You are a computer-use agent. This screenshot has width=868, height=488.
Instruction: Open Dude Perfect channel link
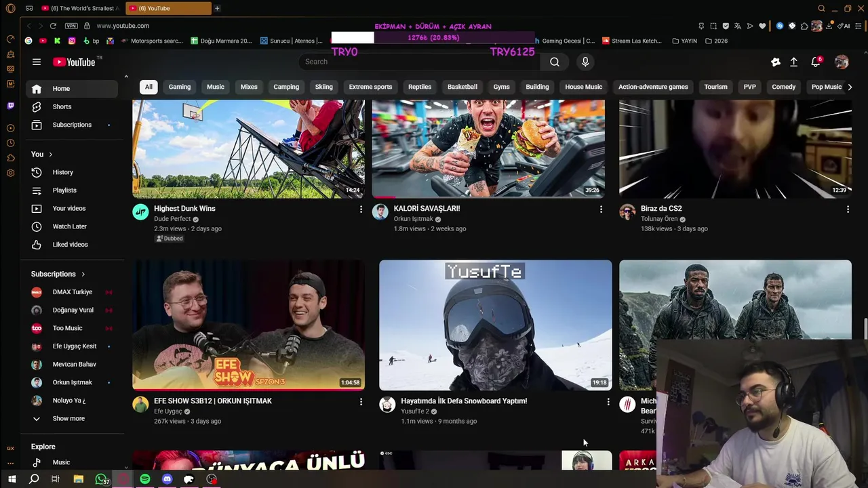tap(172, 220)
